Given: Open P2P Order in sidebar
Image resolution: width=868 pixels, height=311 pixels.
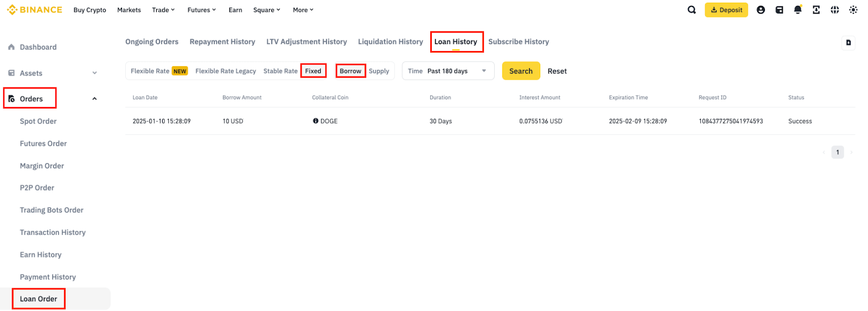Looking at the screenshot, I should [x=37, y=188].
